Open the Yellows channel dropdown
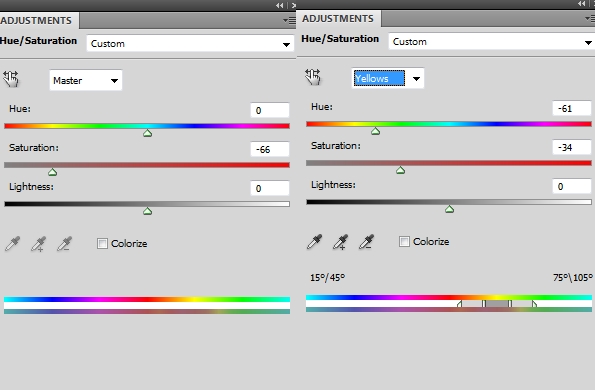The image size is (595, 390). 387,78
